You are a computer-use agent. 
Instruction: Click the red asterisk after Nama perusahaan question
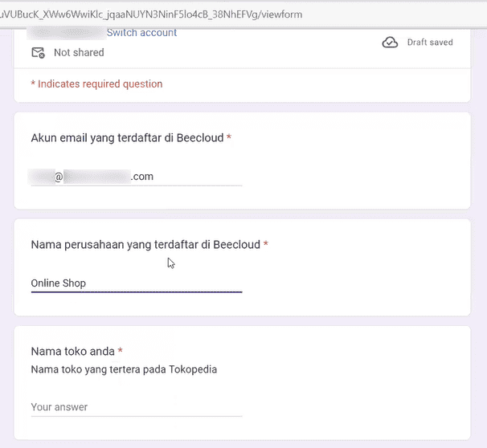(266, 243)
